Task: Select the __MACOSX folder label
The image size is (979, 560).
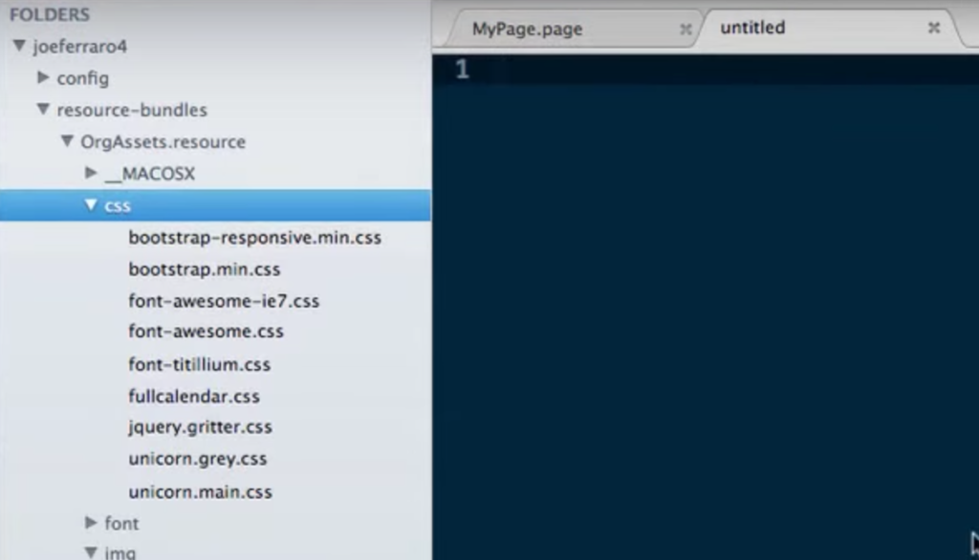Action: (150, 174)
